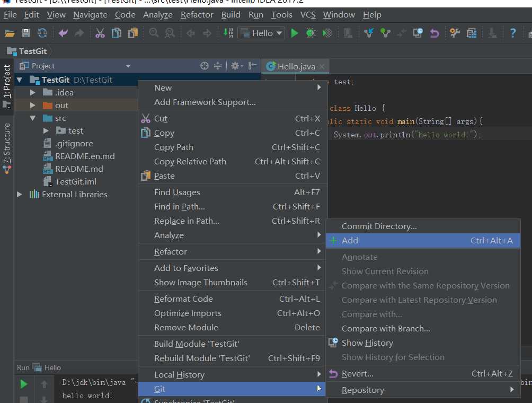Choose Reformat Code menu item
This screenshot has width=532, height=403.
pos(233,299)
